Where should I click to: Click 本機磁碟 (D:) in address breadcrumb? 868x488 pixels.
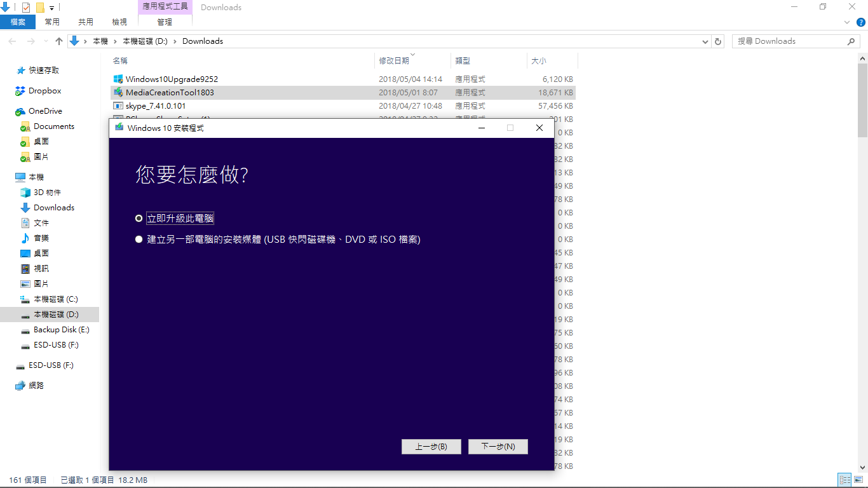coord(145,41)
